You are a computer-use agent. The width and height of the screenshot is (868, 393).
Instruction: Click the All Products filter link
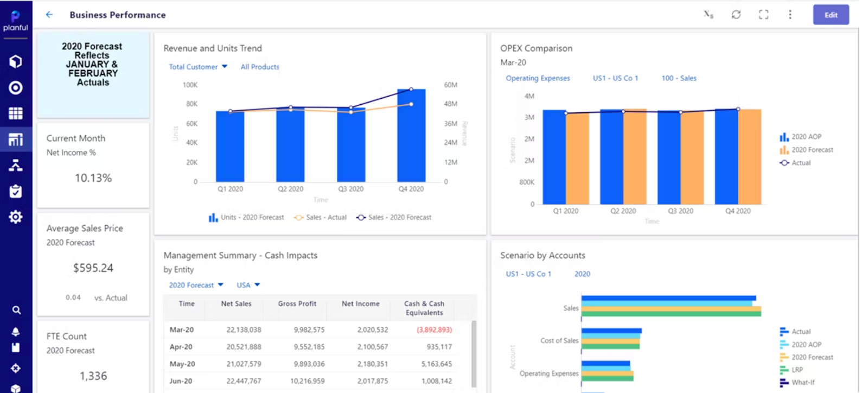260,67
